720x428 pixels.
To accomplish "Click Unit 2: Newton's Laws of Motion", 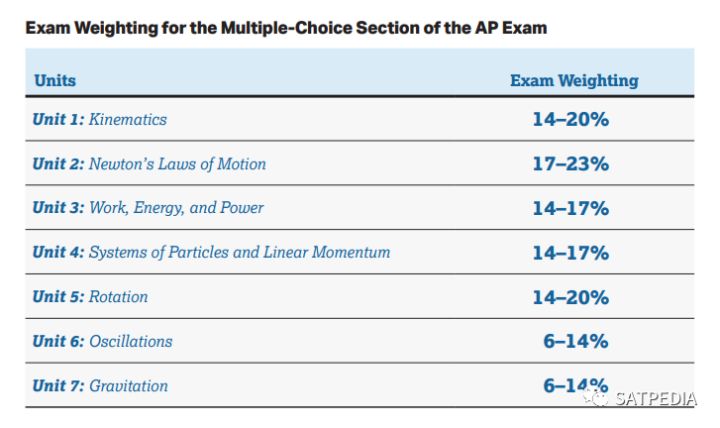I will (149, 163).
